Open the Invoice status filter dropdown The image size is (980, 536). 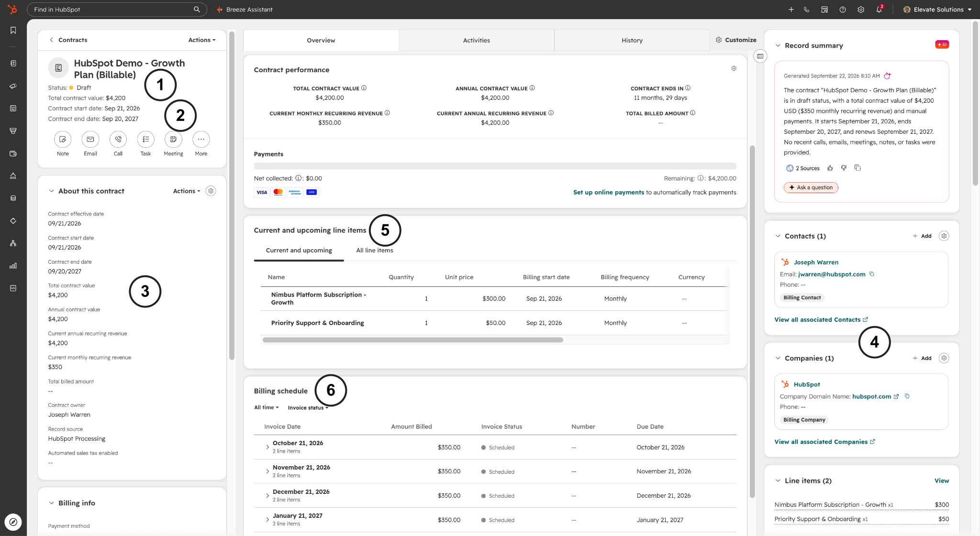tap(308, 408)
